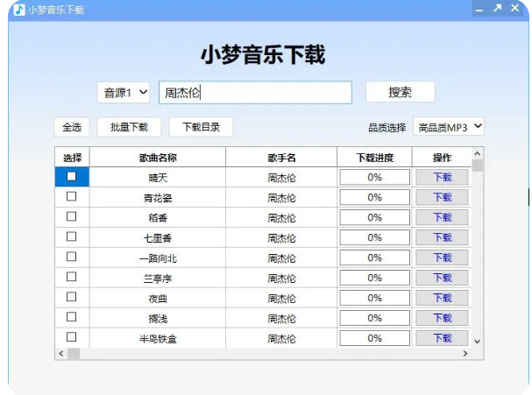Open the 音源1 source dropdown
Image resolution: width=532 pixels, height=395 pixels.
point(124,92)
